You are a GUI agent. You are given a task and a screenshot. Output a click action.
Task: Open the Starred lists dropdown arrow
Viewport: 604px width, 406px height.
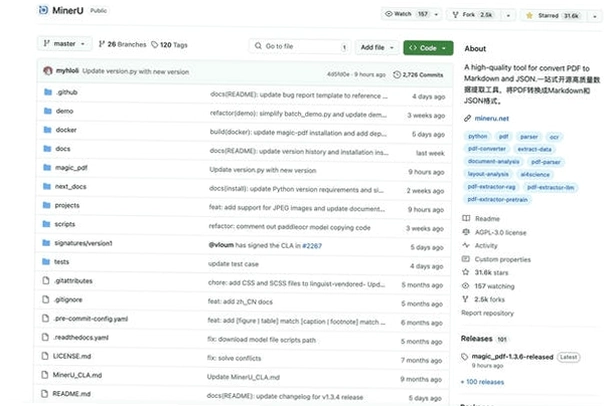595,17
